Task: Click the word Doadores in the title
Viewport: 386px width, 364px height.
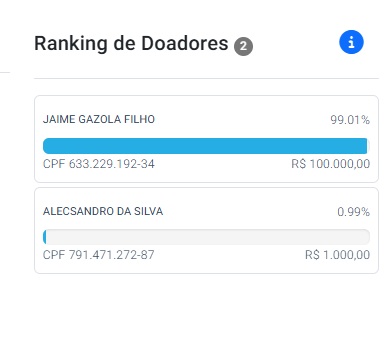Action: 185,43
